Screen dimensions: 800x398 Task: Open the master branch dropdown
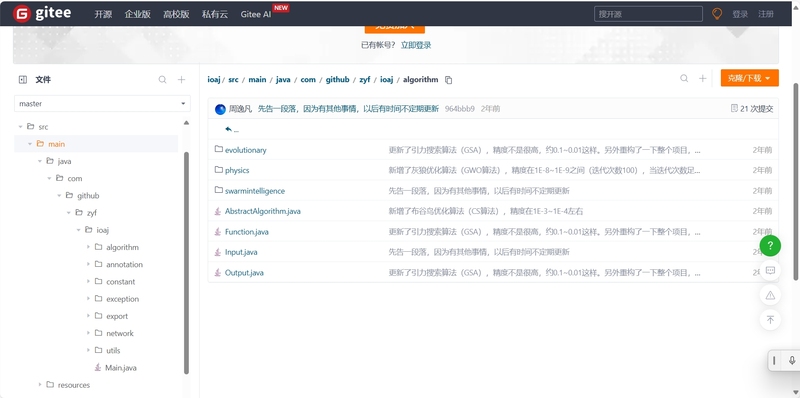[102, 104]
